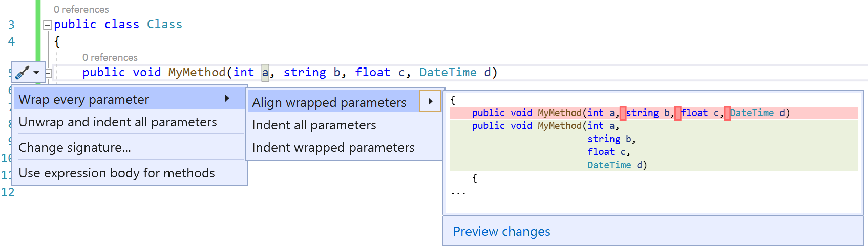Open the Preview changes link

(501, 231)
